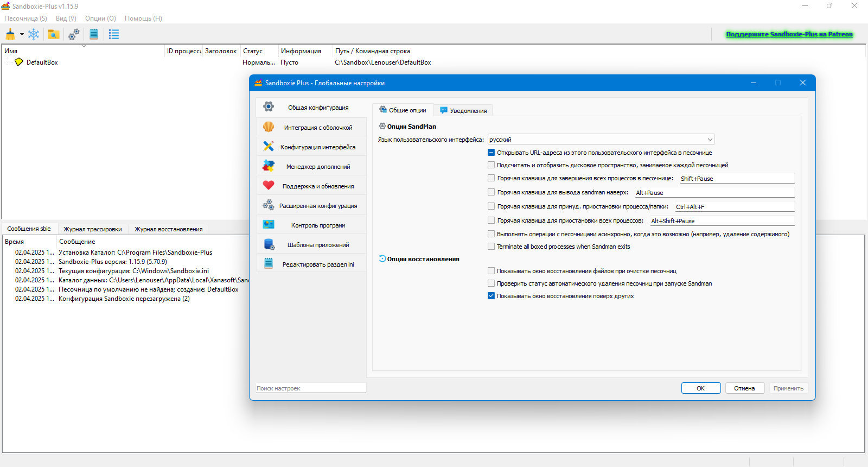Enable hotkey for вывода sandman наверх checkbox
This screenshot has width=868, height=467.
pos(491,192)
